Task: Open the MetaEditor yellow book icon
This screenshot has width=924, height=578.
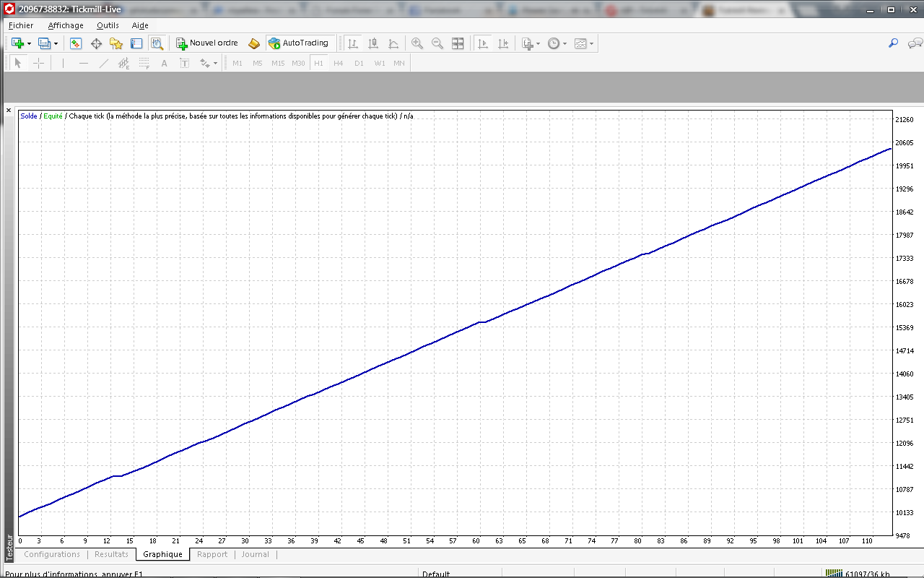Action: click(x=253, y=43)
